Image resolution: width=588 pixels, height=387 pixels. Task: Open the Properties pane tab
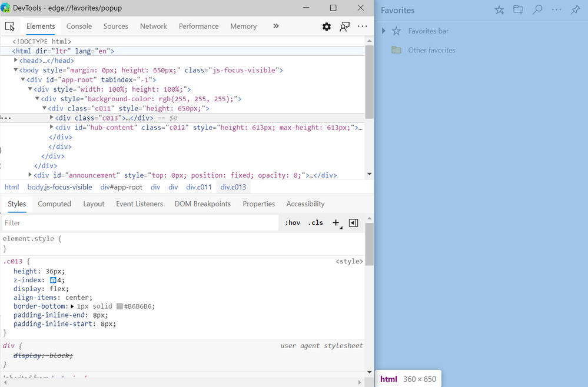tap(259, 204)
